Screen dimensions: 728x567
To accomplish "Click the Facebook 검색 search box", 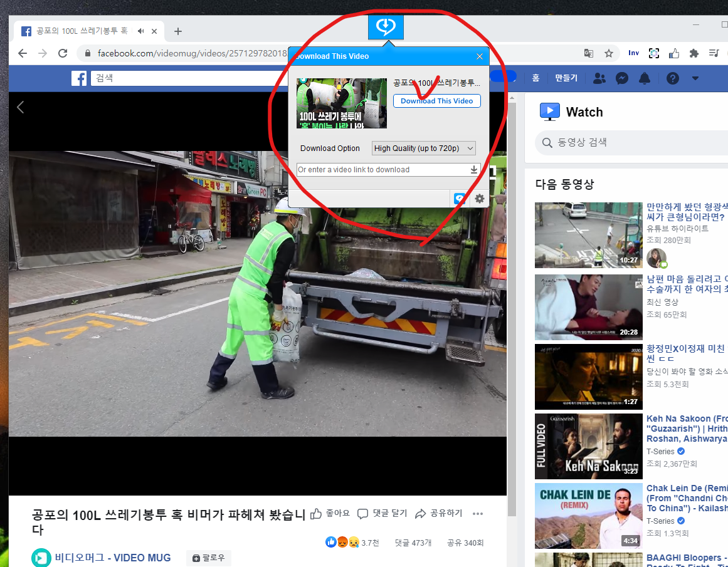I will 189,78.
